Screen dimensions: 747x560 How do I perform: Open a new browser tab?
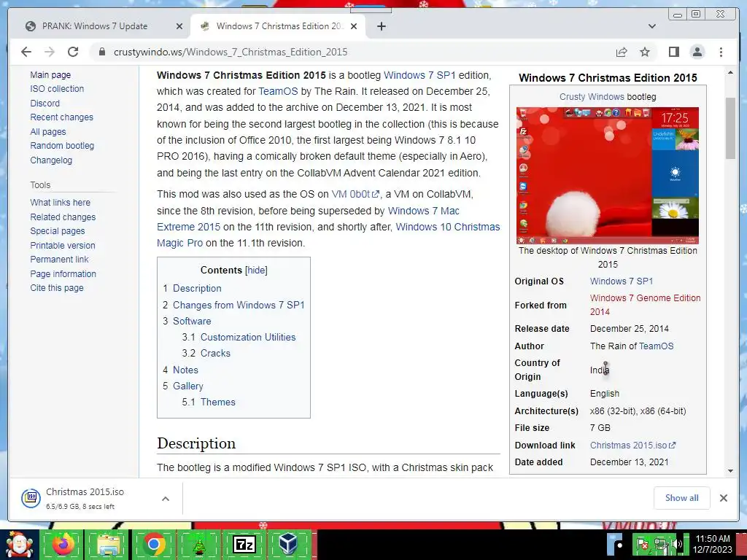pyautogui.click(x=381, y=26)
